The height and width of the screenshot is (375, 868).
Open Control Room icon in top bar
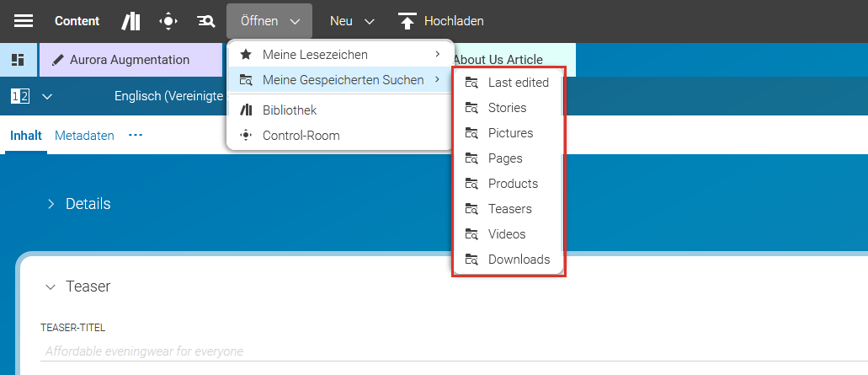[168, 21]
